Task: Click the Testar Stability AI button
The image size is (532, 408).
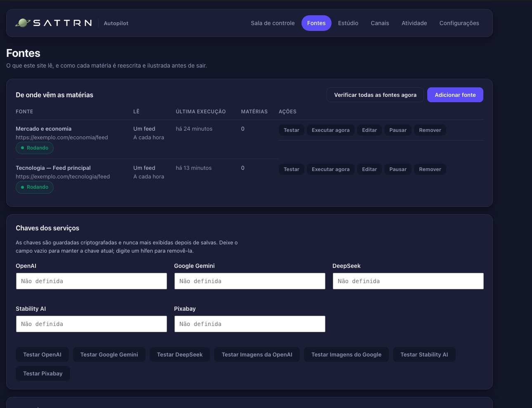Action: coord(424,354)
